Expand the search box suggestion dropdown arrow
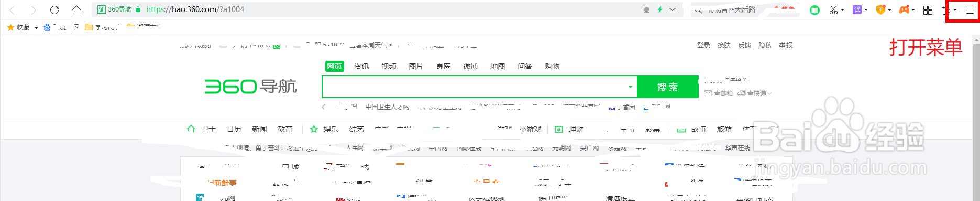980x201 pixels. click(630, 87)
